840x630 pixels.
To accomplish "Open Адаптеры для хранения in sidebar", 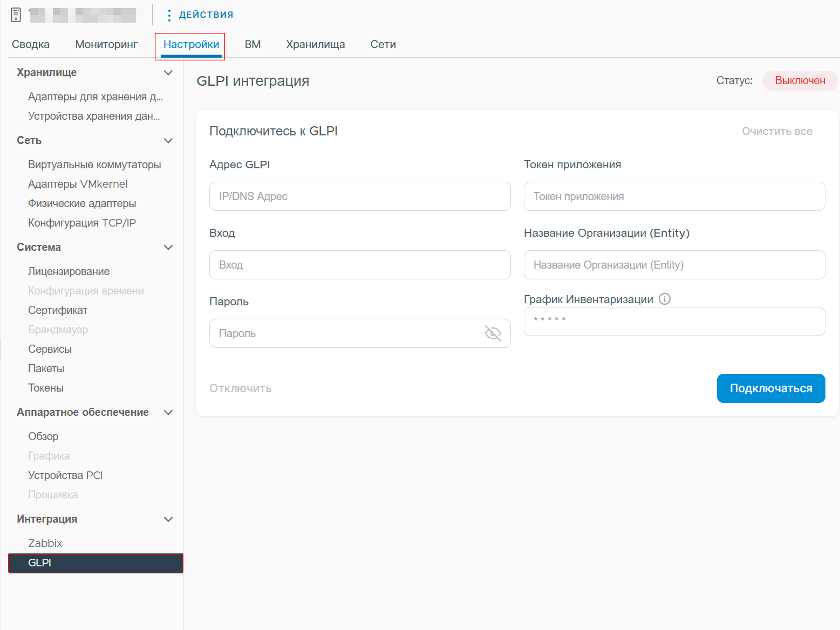I will coord(95,97).
